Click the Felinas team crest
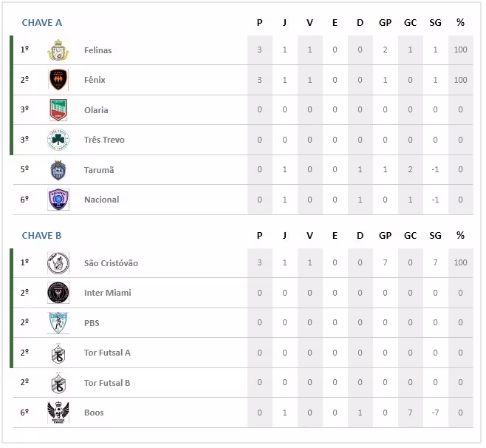 coord(58,50)
